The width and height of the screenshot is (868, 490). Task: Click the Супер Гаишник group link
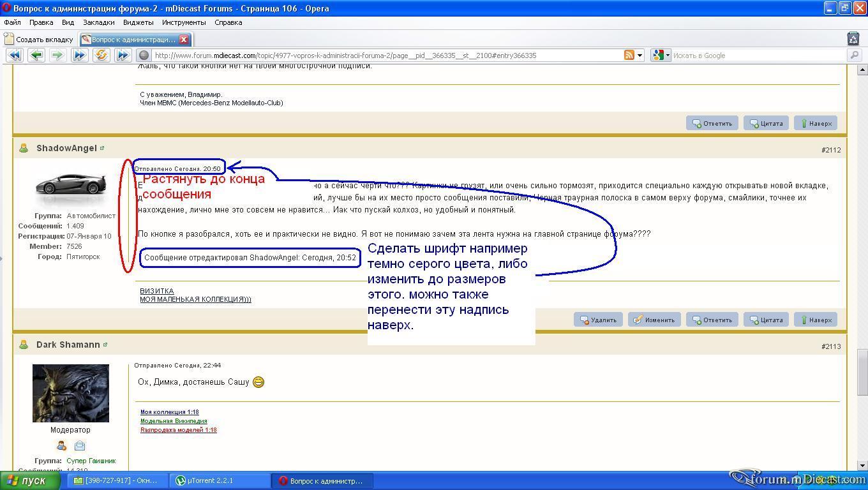91,461
